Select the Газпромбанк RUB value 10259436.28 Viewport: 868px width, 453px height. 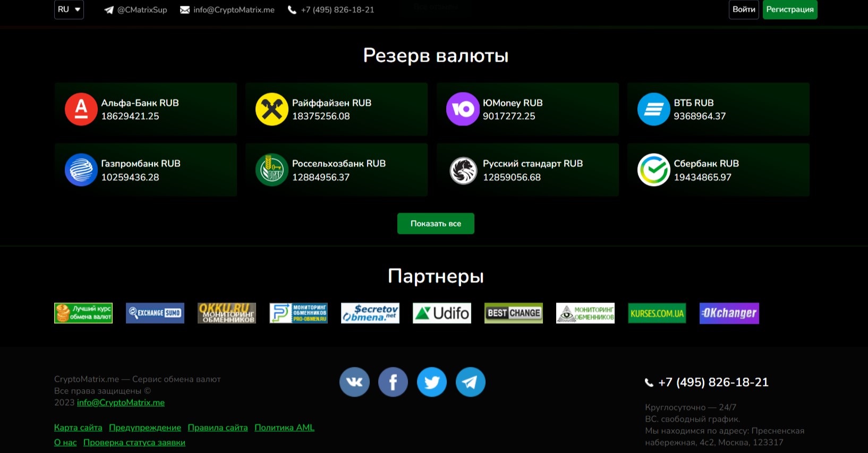point(130,178)
